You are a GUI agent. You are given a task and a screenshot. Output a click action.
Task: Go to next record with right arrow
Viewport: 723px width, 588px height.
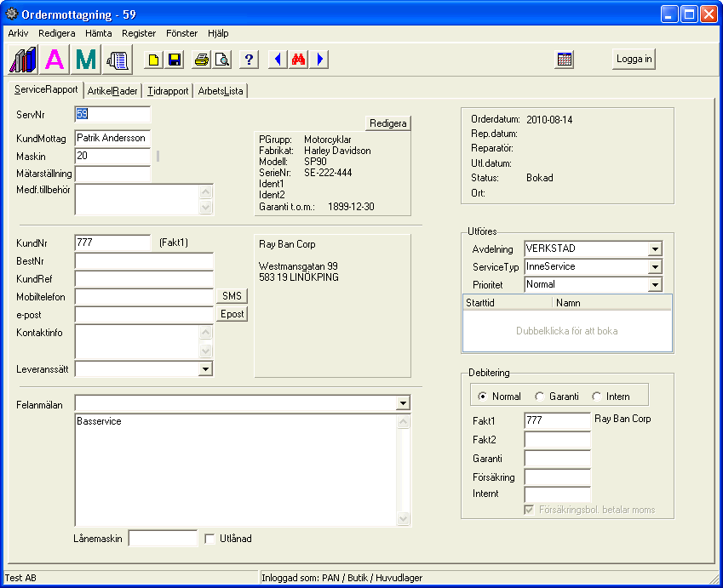[319, 60]
